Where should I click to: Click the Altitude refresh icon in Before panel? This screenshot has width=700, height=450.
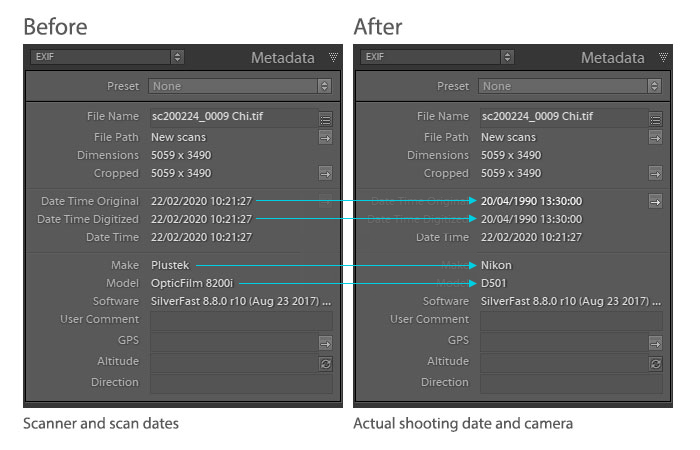[325, 362]
